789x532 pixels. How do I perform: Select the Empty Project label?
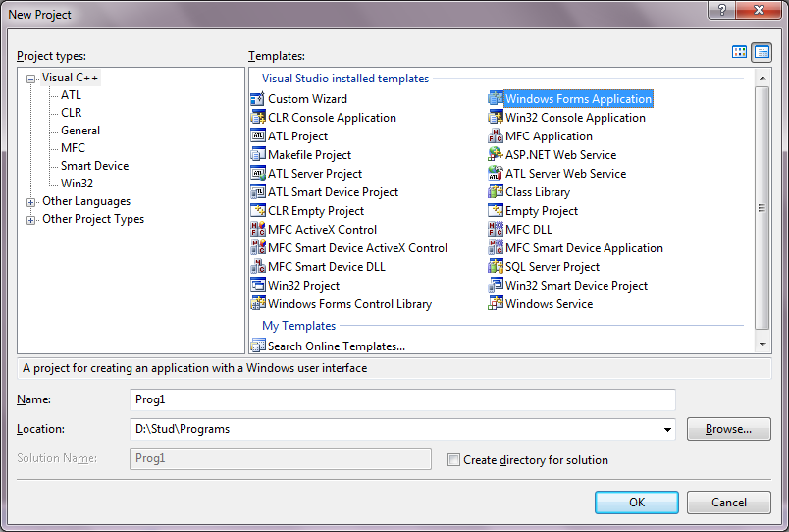pyautogui.click(x=542, y=211)
